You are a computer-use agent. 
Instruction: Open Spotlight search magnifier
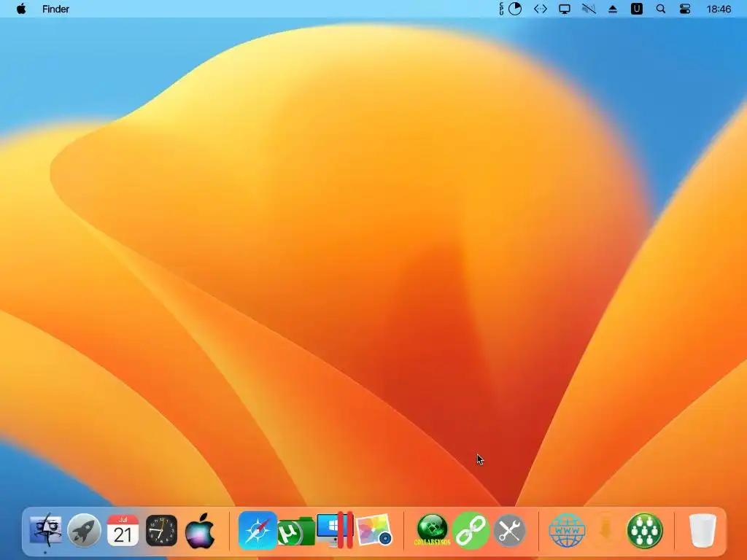click(661, 9)
